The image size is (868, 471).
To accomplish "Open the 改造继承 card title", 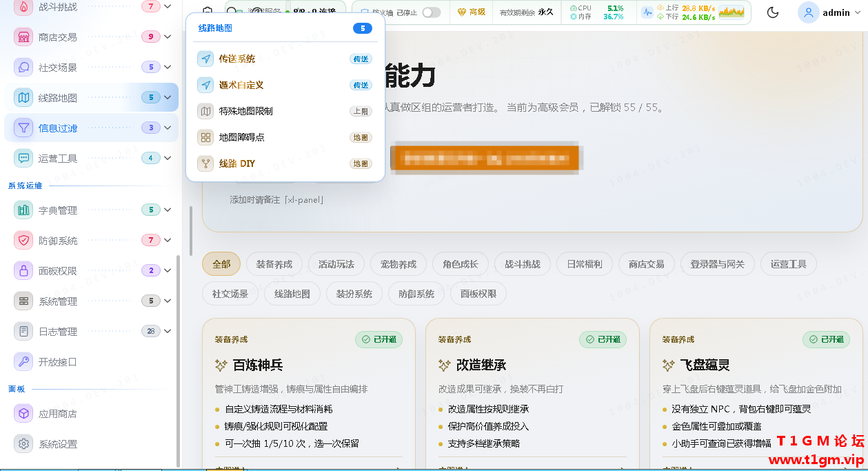I will (481, 365).
